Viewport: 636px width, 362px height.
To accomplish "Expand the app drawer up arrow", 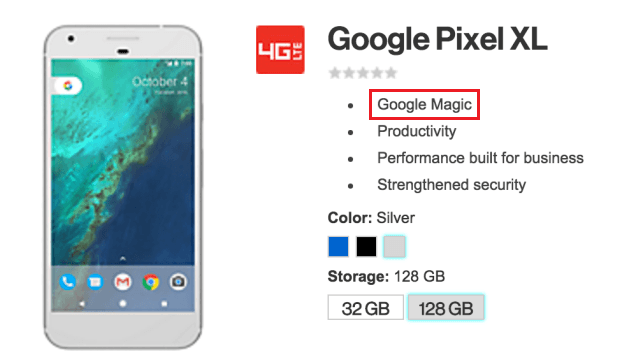I will pos(123,258).
